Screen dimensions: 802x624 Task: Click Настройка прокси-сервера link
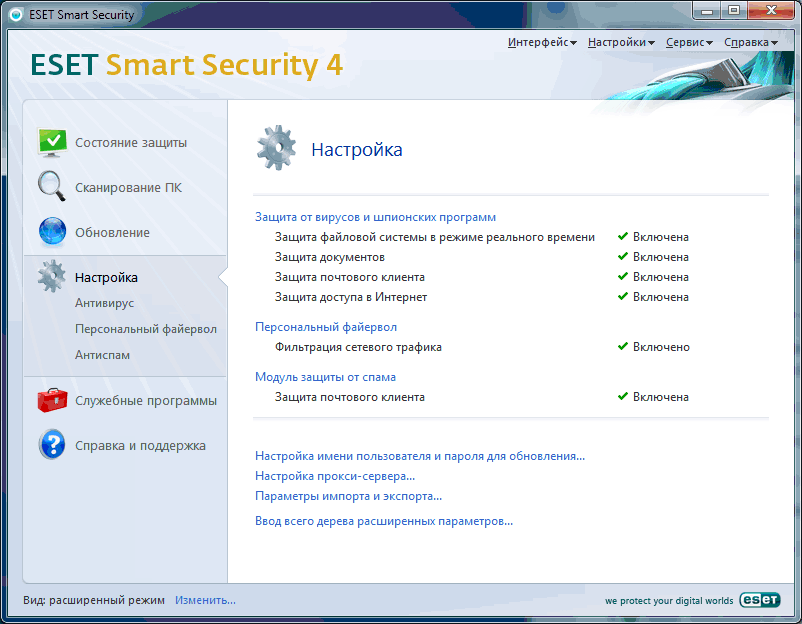tap(335, 476)
